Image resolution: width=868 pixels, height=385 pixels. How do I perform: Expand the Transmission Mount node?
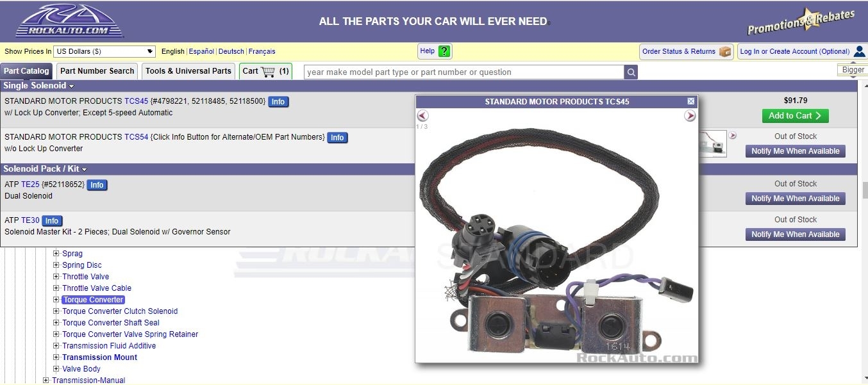tap(56, 357)
